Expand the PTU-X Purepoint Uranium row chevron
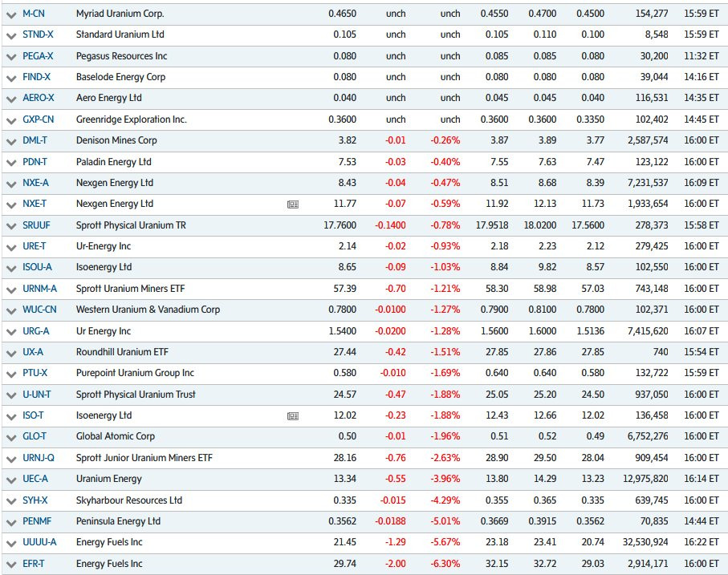This screenshot has width=728, height=575. click(x=11, y=375)
